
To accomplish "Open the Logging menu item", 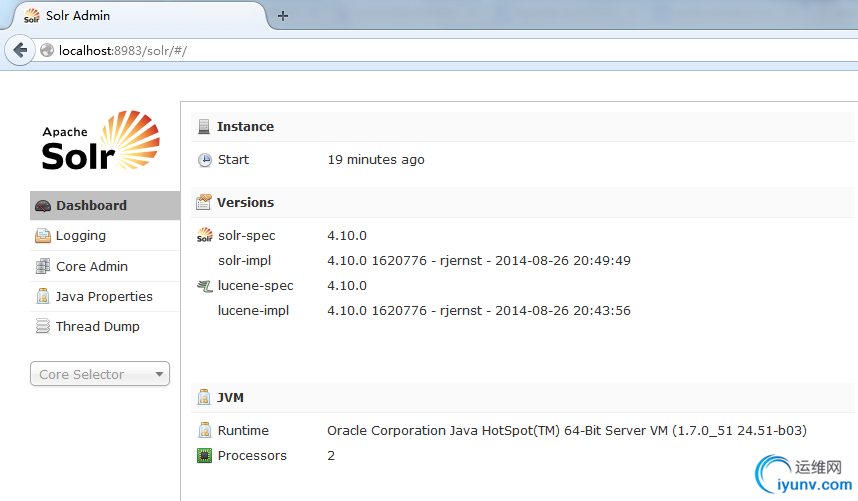I will (x=105, y=236).
